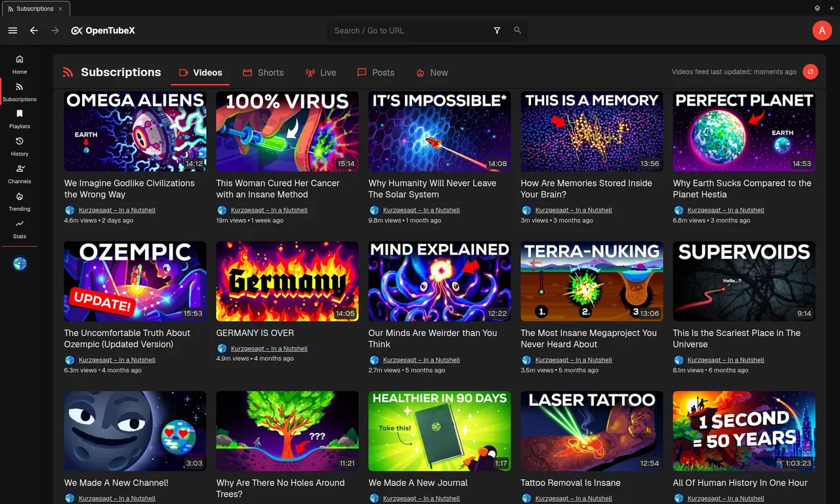Open "Our Minds Are Weirder than You Think" title

tap(433, 339)
